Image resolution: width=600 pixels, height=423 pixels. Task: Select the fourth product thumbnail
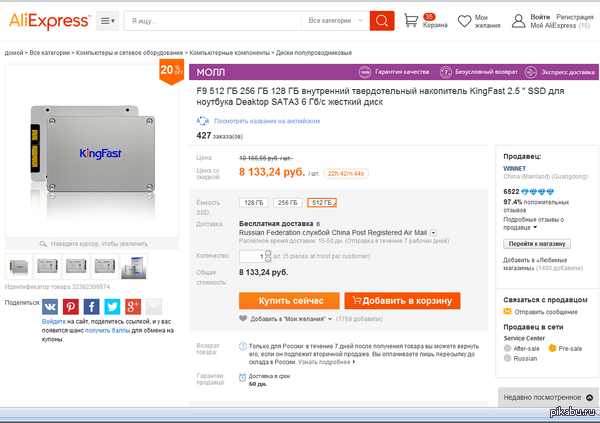[x=105, y=266]
